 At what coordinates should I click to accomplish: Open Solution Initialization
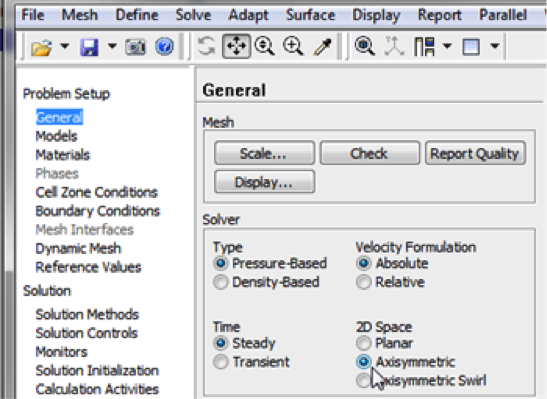97,371
